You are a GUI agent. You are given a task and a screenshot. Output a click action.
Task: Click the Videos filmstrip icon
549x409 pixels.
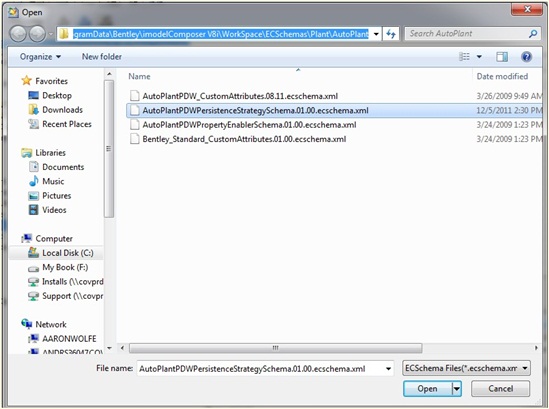(x=34, y=210)
